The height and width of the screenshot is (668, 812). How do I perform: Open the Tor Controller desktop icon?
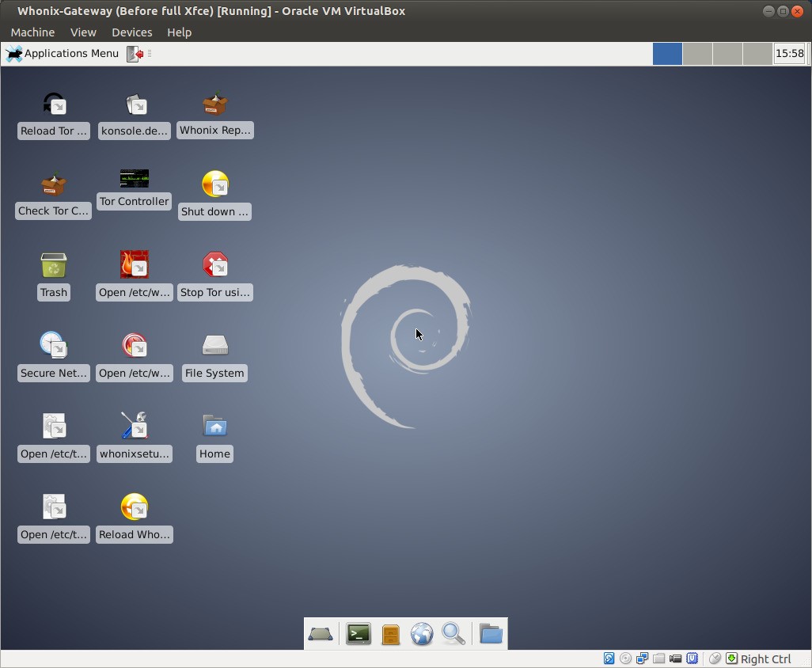(x=134, y=179)
